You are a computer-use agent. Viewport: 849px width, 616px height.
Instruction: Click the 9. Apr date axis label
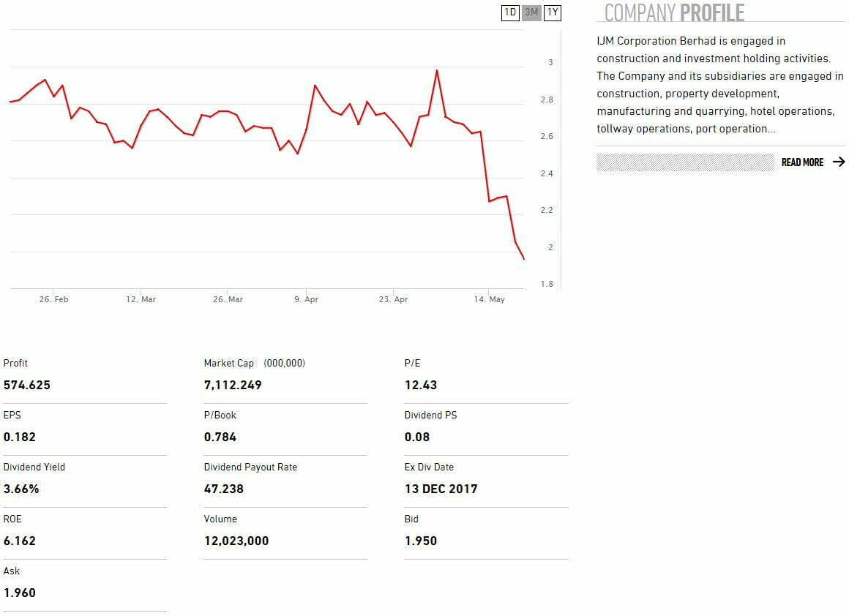point(307,300)
